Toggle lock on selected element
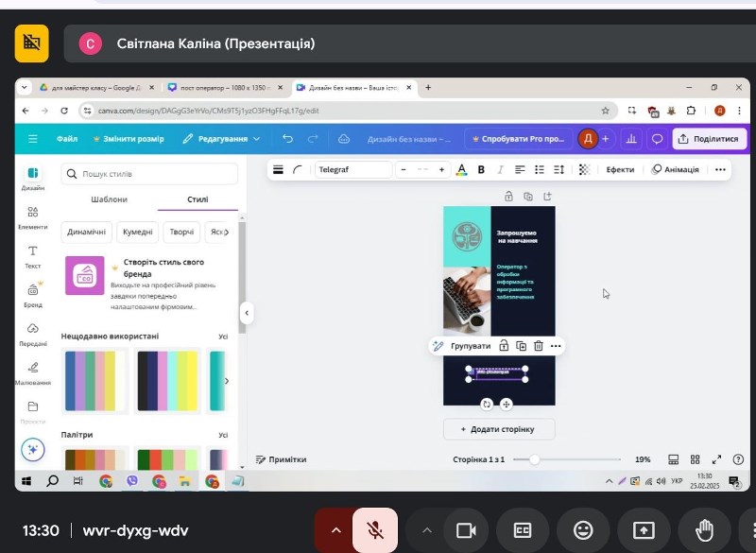Image resolution: width=756 pixels, height=553 pixels. (504, 346)
